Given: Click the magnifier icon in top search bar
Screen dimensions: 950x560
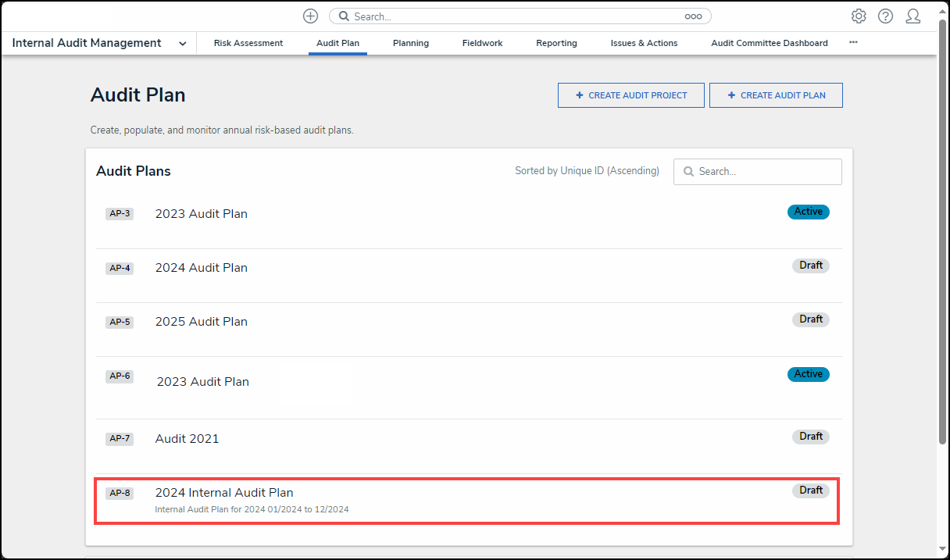Looking at the screenshot, I should pyautogui.click(x=344, y=16).
